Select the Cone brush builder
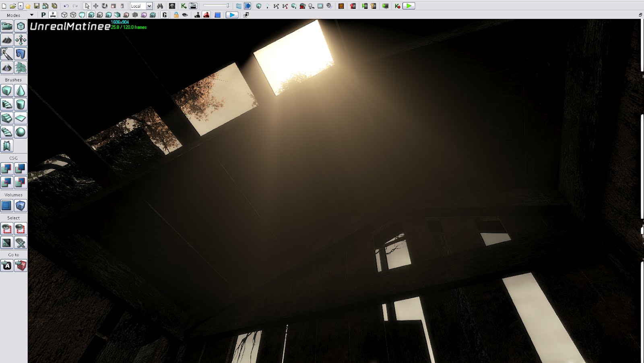 (21, 91)
